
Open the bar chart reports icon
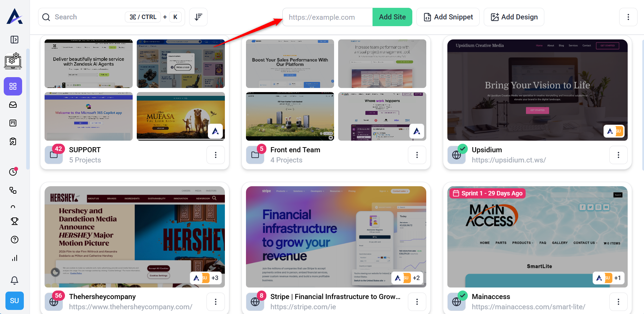14,258
